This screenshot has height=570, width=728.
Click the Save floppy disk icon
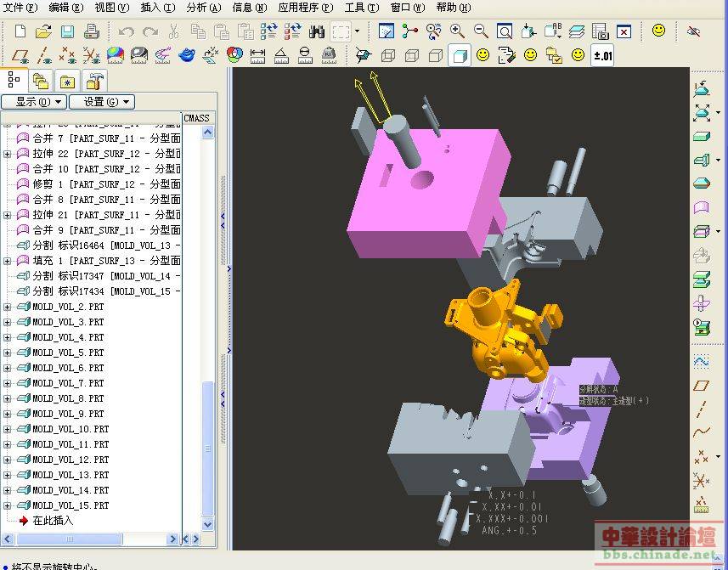pyautogui.click(x=68, y=31)
